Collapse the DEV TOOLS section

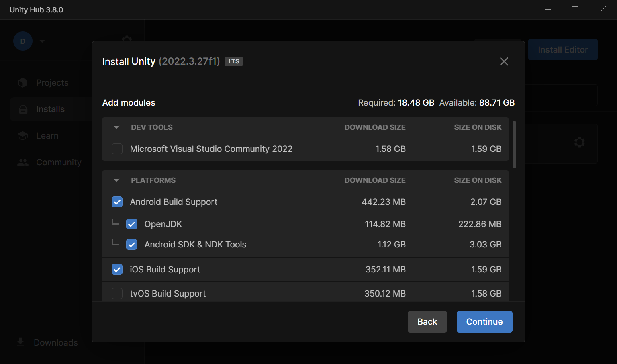(116, 127)
